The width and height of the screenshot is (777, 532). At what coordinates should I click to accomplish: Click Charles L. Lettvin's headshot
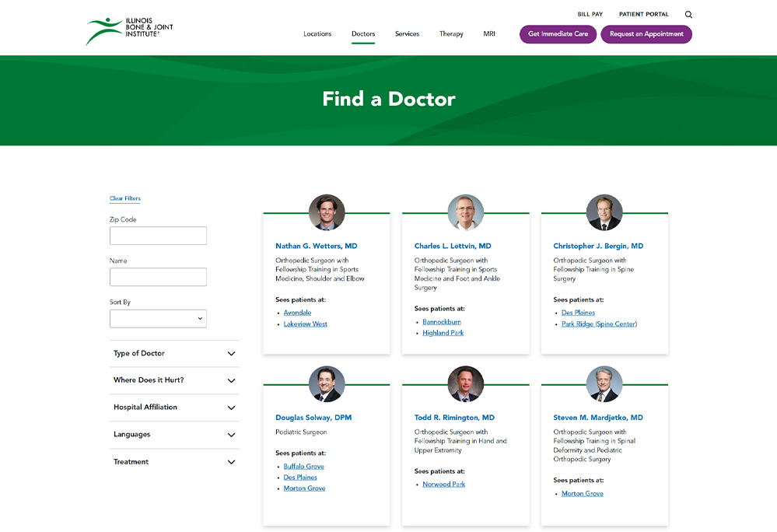[x=465, y=212]
